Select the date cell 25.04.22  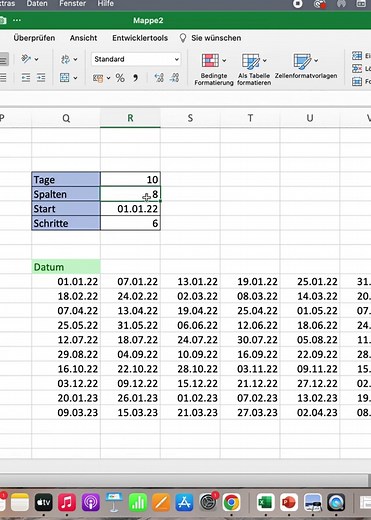[250, 311]
